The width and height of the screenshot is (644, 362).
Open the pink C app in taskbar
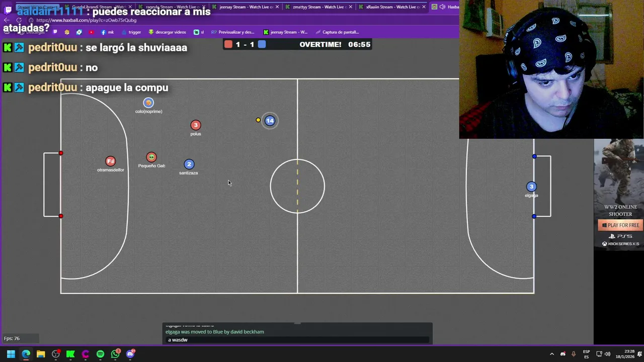pos(86,354)
